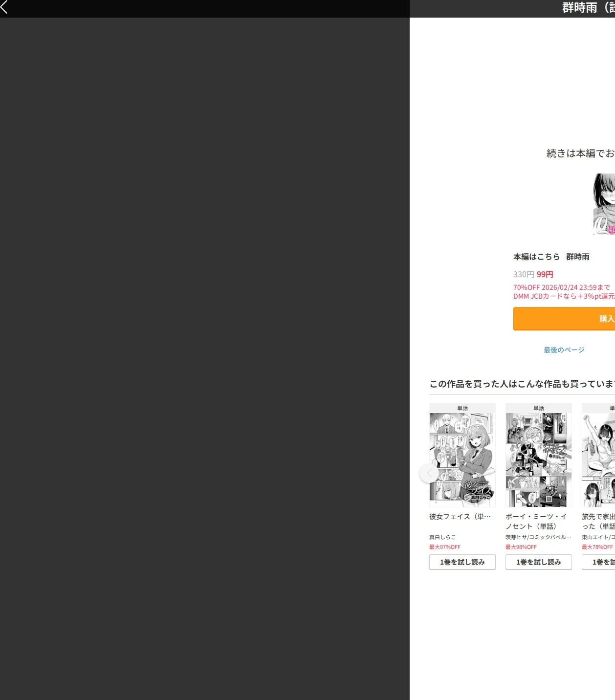Click the carousel previous arrow beside recommendations
Screen dimensions: 615x700
[429, 473]
